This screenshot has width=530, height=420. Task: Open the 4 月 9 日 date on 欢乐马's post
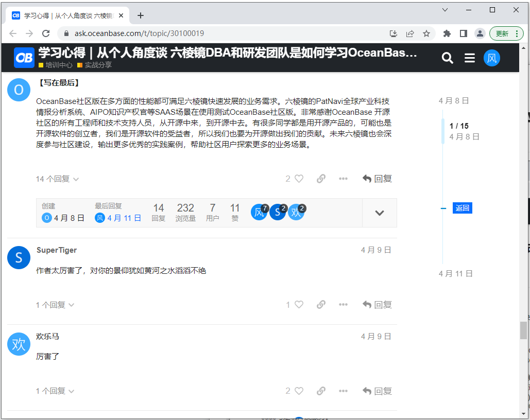376,337
